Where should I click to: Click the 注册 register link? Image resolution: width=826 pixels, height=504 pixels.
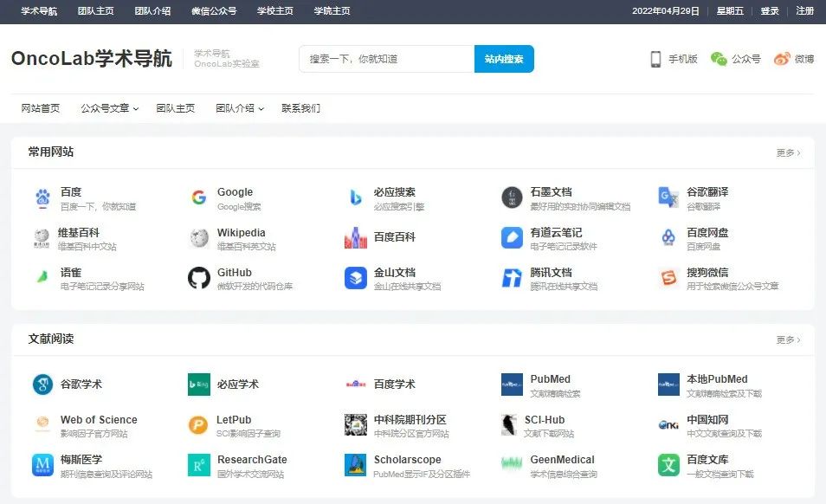[x=805, y=11]
